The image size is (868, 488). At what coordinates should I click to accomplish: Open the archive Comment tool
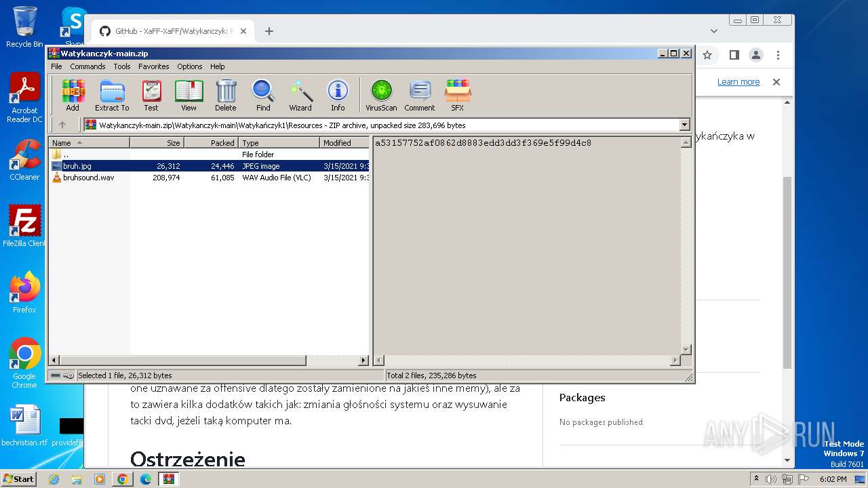click(x=420, y=95)
